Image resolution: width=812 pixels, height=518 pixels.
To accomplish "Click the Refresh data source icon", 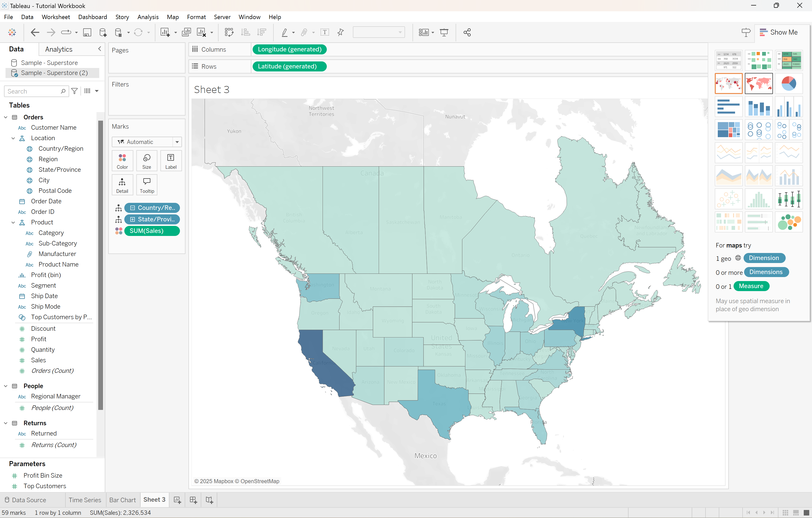I will pos(138,32).
